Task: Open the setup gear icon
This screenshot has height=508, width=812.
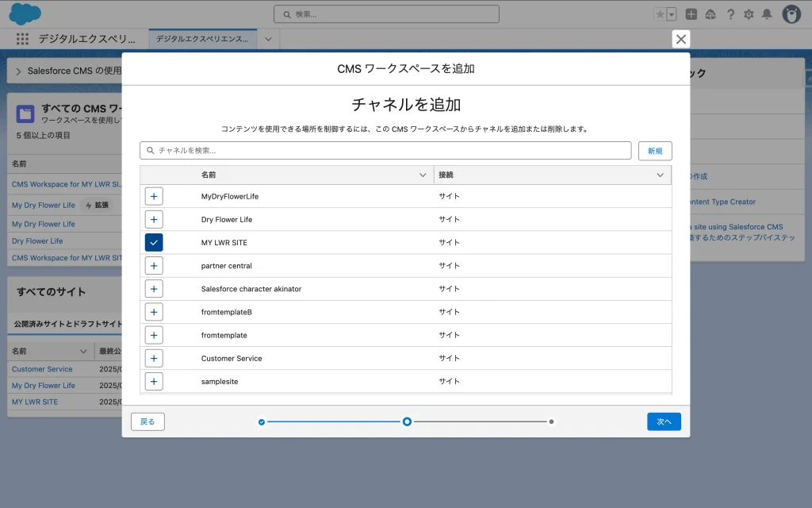Action: pyautogui.click(x=748, y=14)
